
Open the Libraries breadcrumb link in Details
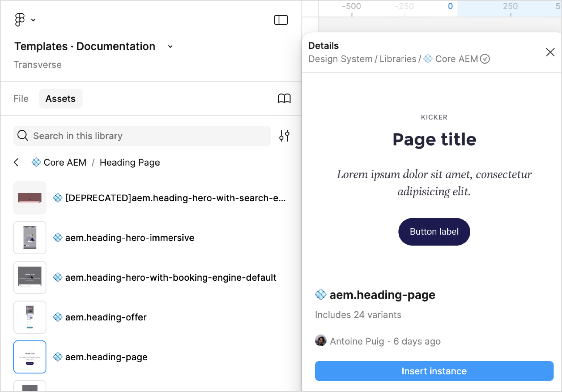[398, 59]
